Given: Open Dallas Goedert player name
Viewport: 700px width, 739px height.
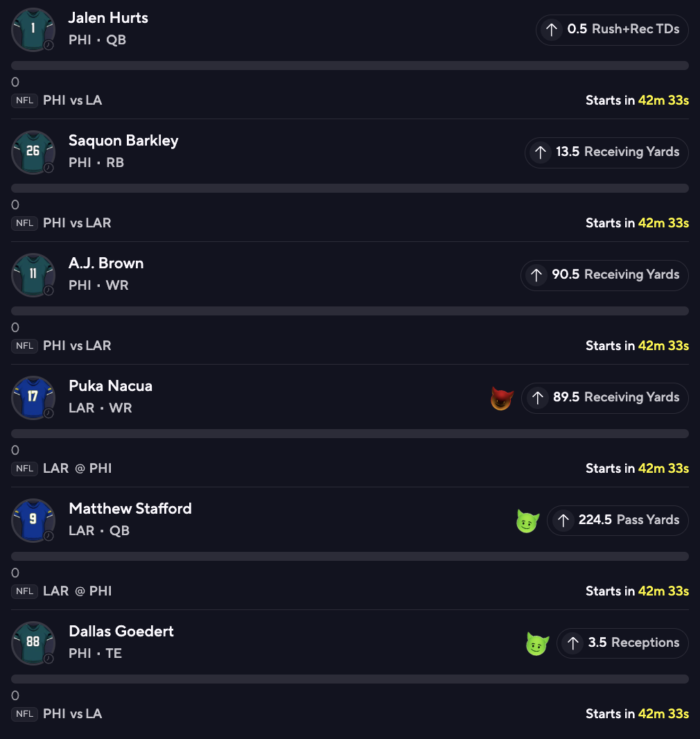Looking at the screenshot, I should point(121,632).
